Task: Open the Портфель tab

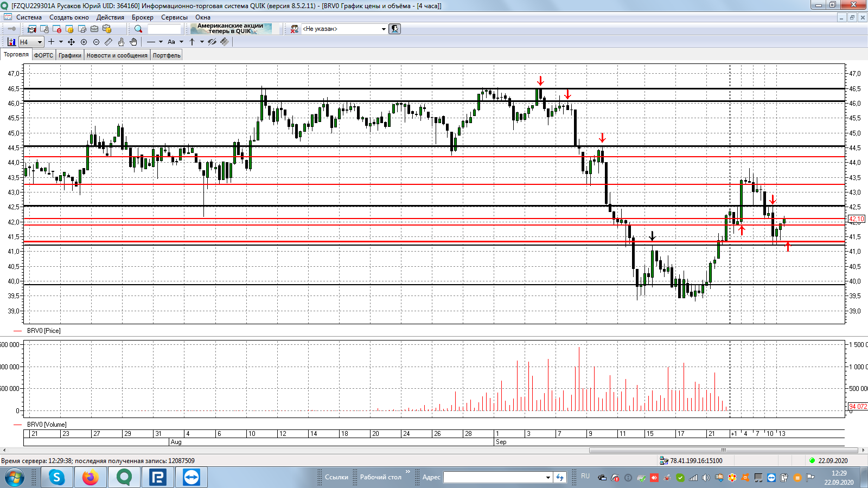Action: pyautogui.click(x=167, y=55)
